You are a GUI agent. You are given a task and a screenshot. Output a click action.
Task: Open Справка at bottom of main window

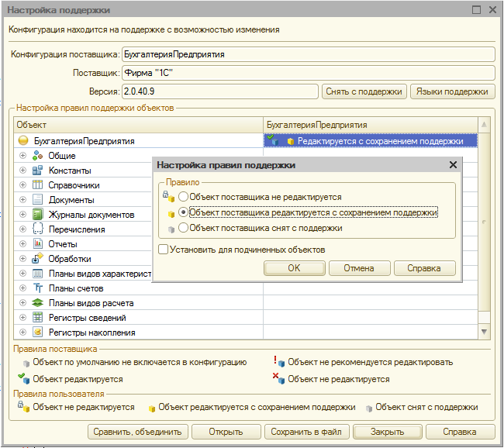(460, 432)
